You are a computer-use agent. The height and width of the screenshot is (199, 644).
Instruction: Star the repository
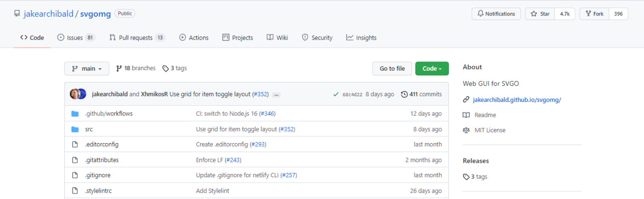(540, 14)
